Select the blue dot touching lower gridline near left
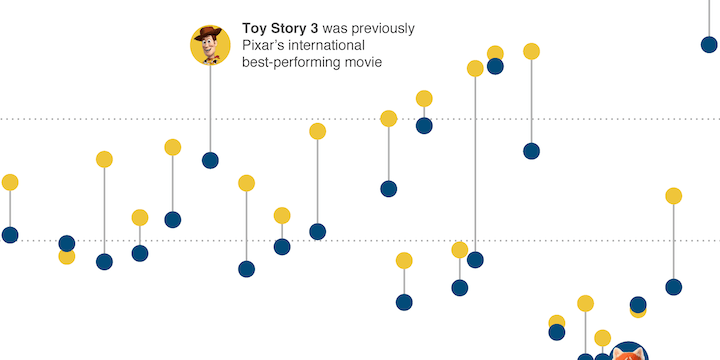The image size is (720, 360). (67, 243)
